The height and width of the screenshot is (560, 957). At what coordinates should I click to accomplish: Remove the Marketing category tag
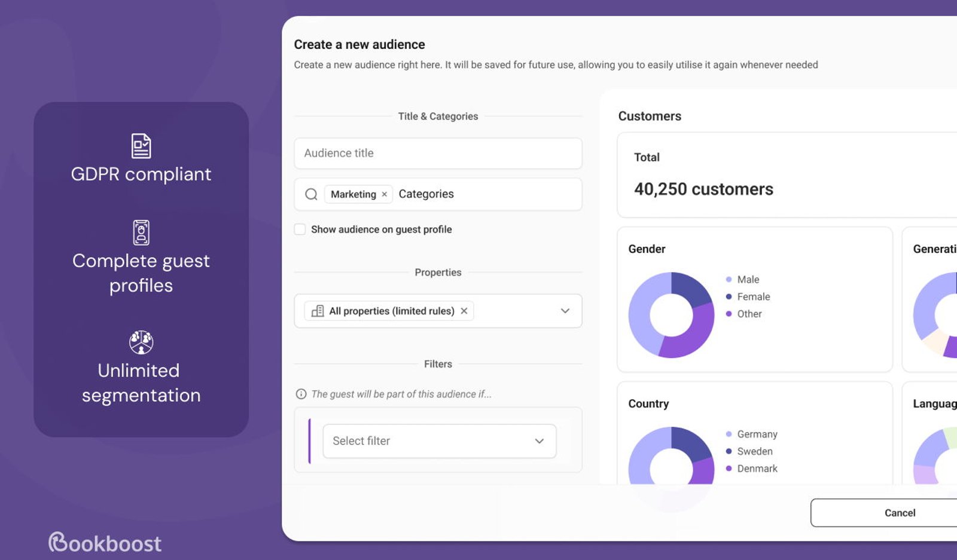click(385, 194)
